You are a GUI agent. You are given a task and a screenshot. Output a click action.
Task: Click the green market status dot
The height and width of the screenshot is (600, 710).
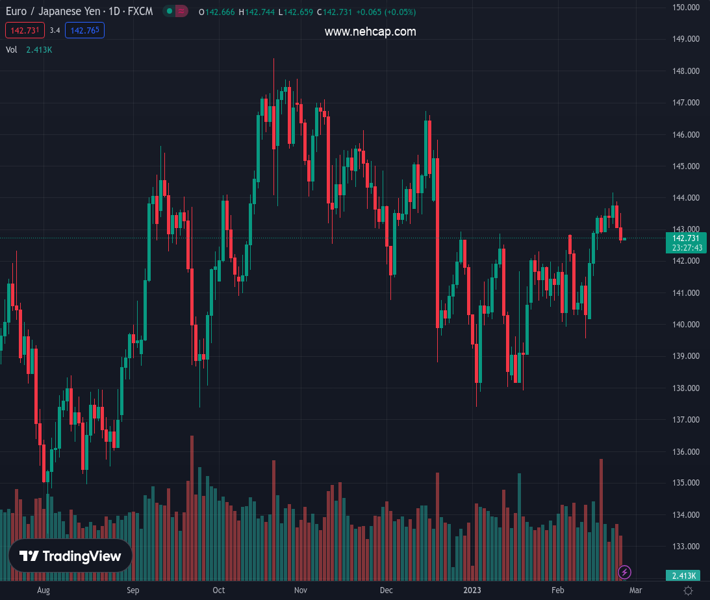coord(170,12)
